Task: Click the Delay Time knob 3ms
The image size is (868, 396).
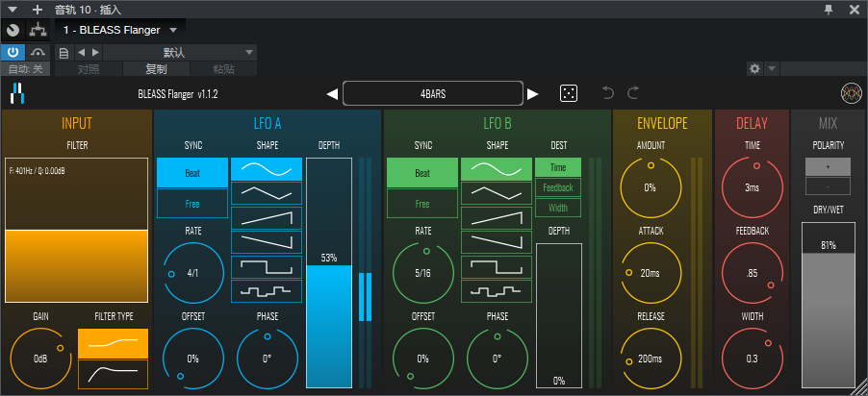Action: [x=753, y=187]
